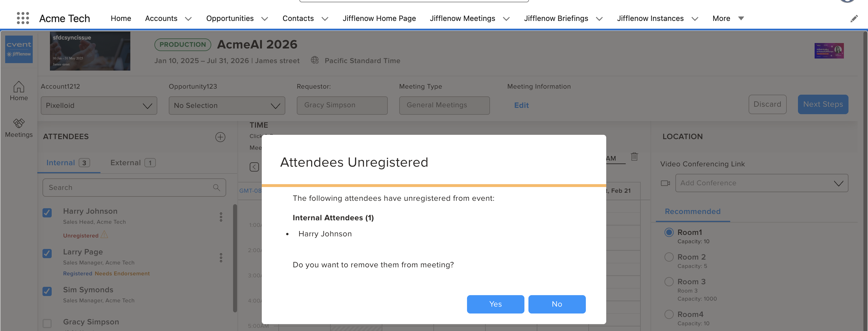Click the attendee list scrollbar
The image size is (868, 331).
235,257
